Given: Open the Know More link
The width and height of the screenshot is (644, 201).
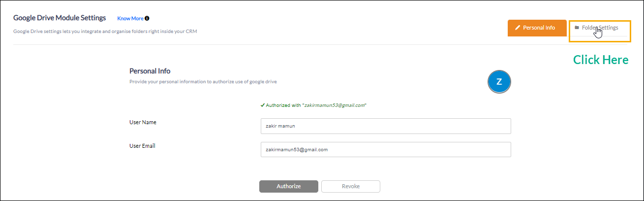Looking at the screenshot, I should click(130, 18).
